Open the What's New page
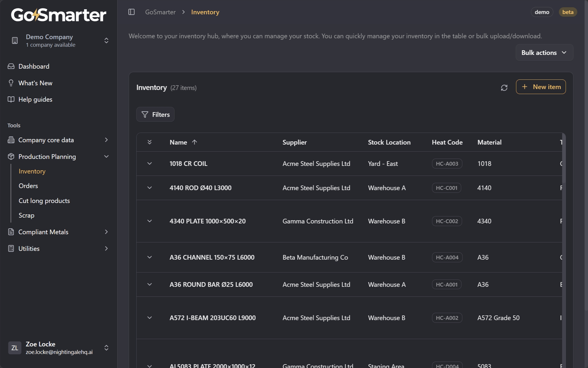The image size is (588, 368). tap(35, 83)
